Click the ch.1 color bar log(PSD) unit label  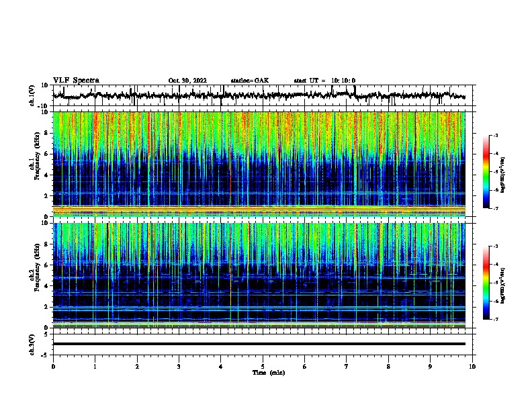[502, 175]
